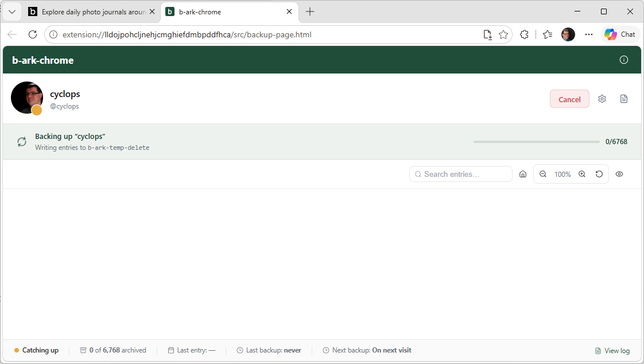
Task: Open the document log icon beside settings
Action: click(x=623, y=99)
